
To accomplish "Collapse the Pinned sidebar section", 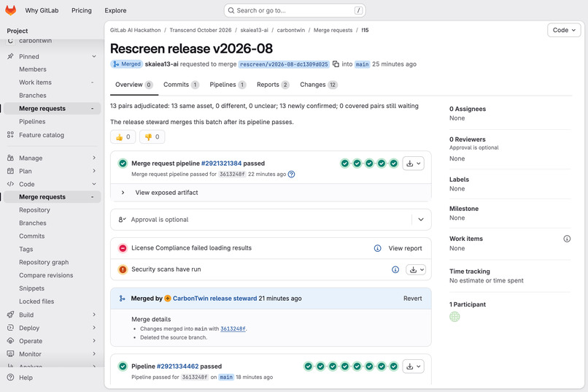I will tap(94, 56).
